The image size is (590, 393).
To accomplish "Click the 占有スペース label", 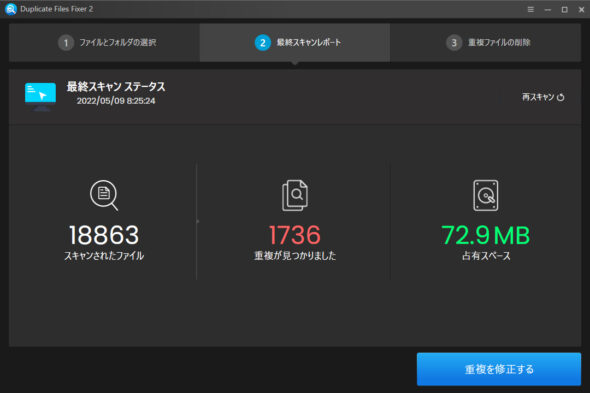I will coord(486,256).
